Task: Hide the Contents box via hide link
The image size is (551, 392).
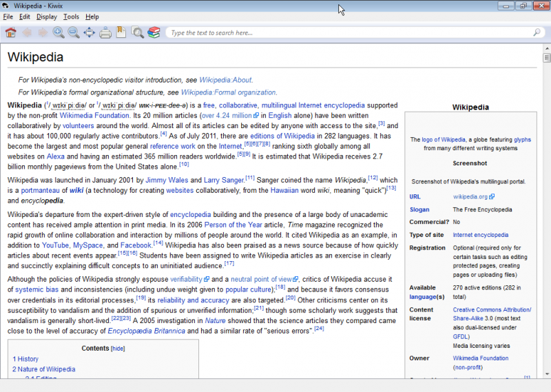Action: pyautogui.click(x=118, y=349)
